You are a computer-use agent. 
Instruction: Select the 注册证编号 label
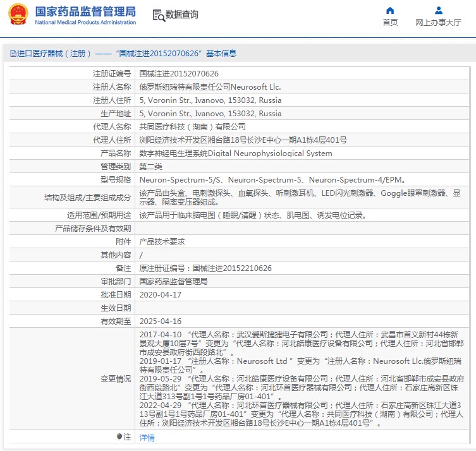(112, 74)
